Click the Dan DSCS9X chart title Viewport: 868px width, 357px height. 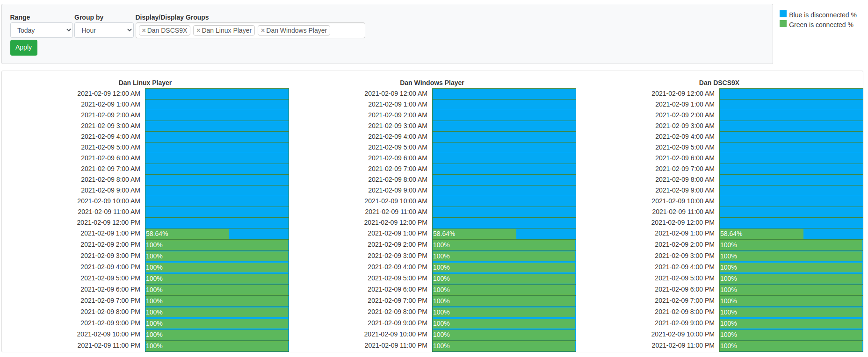[719, 83]
